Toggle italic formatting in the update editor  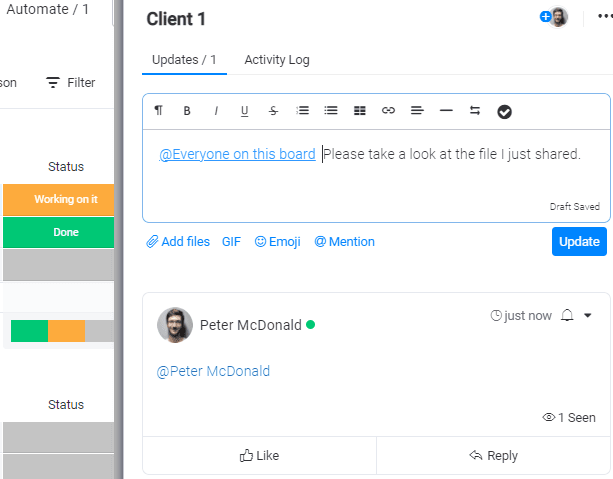216,111
